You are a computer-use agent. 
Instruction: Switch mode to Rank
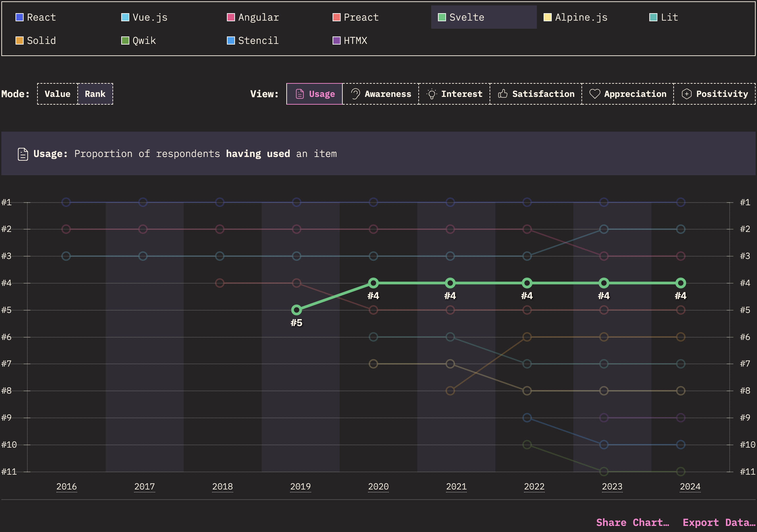tap(95, 94)
